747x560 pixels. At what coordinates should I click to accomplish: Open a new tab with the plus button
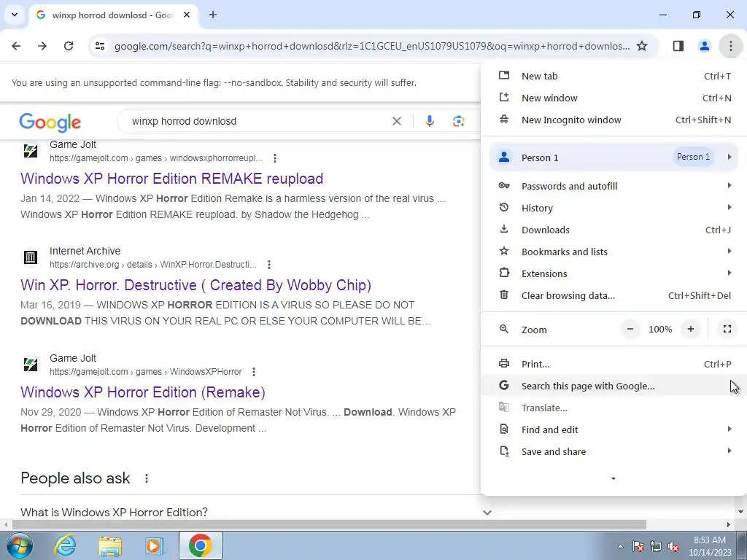click(x=213, y=15)
